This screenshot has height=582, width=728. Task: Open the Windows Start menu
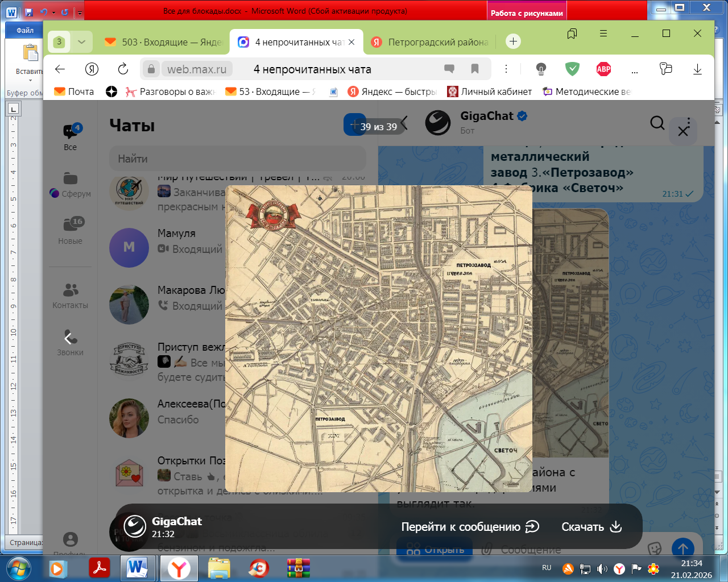[x=18, y=568]
